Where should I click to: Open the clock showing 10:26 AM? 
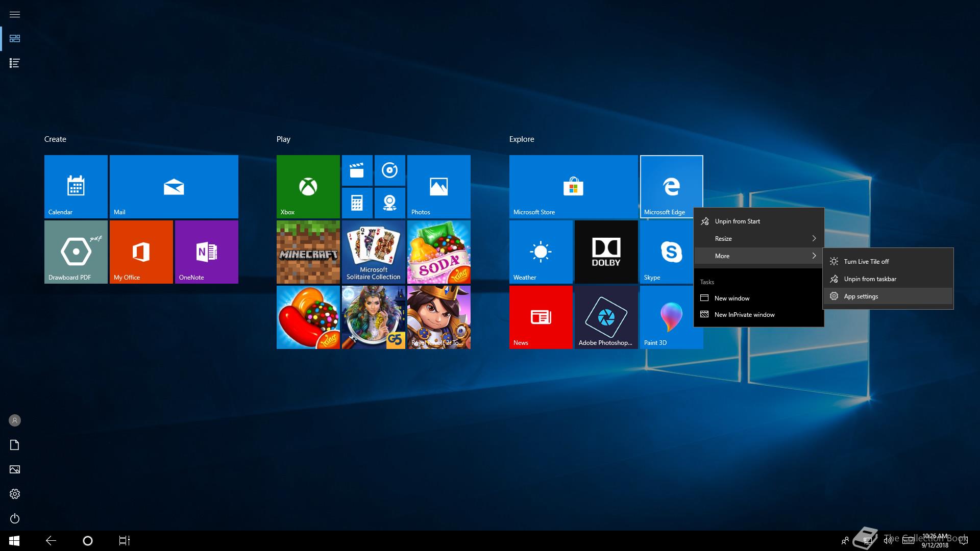point(935,541)
